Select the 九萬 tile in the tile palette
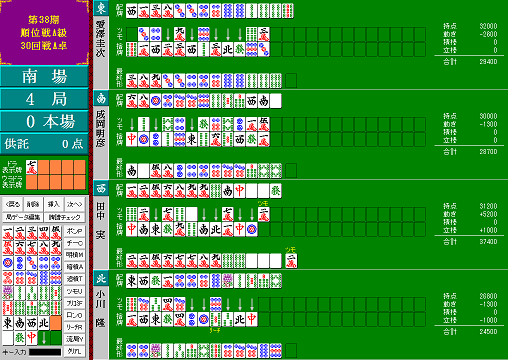This screenshot has height=360, width=508. [x=56, y=248]
